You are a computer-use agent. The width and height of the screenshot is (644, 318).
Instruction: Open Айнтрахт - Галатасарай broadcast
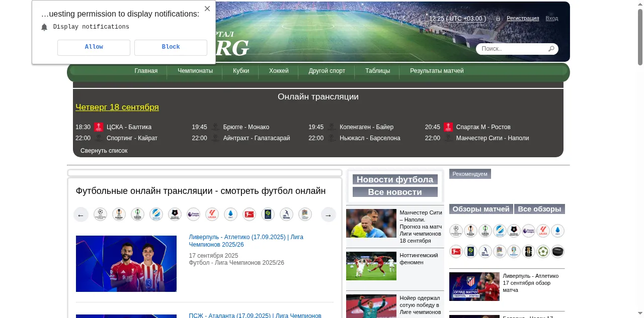click(x=257, y=138)
